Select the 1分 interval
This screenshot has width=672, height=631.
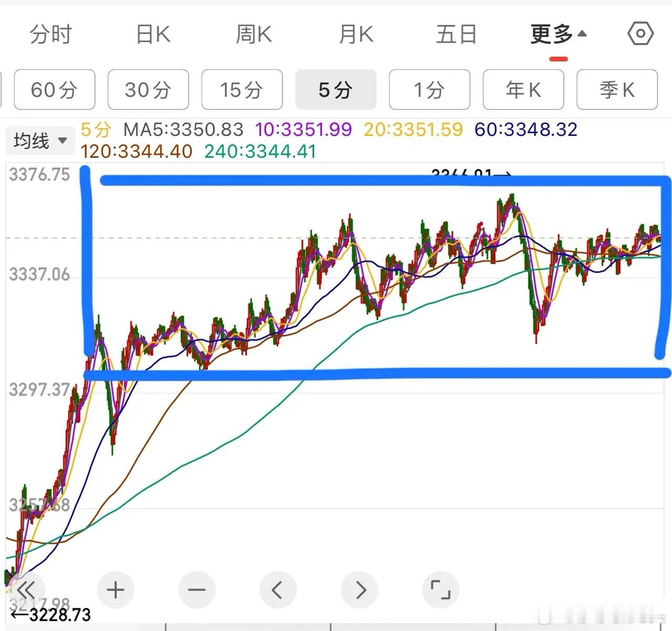(429, 90)
